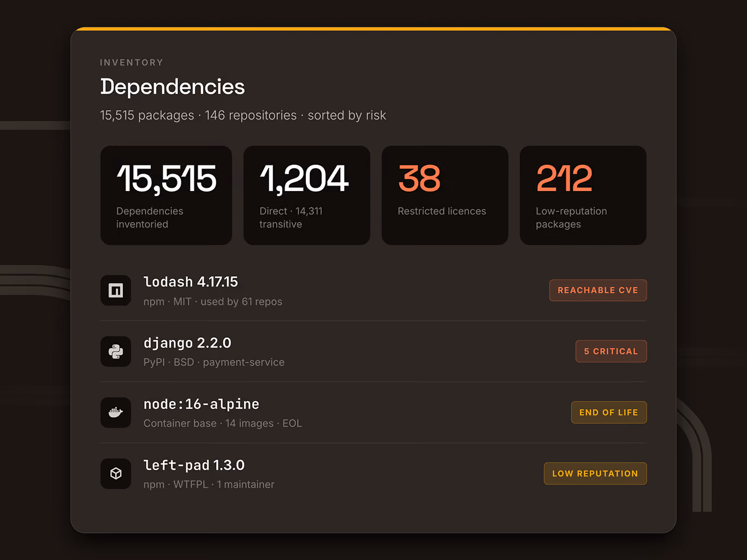Click the 'npm · WTFPL · 1 maintainer' text
The image size is (747, 560).
[x=209, y=485]
